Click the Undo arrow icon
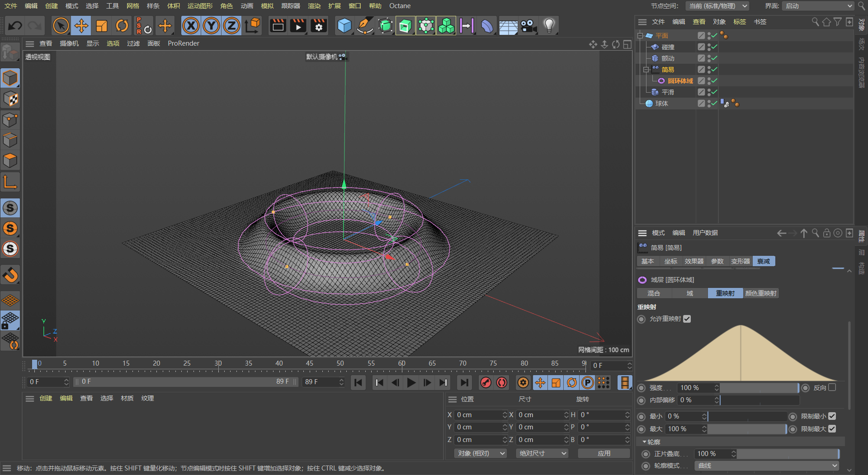This screenshot has width=868, height=475. (x=15, y=26)
